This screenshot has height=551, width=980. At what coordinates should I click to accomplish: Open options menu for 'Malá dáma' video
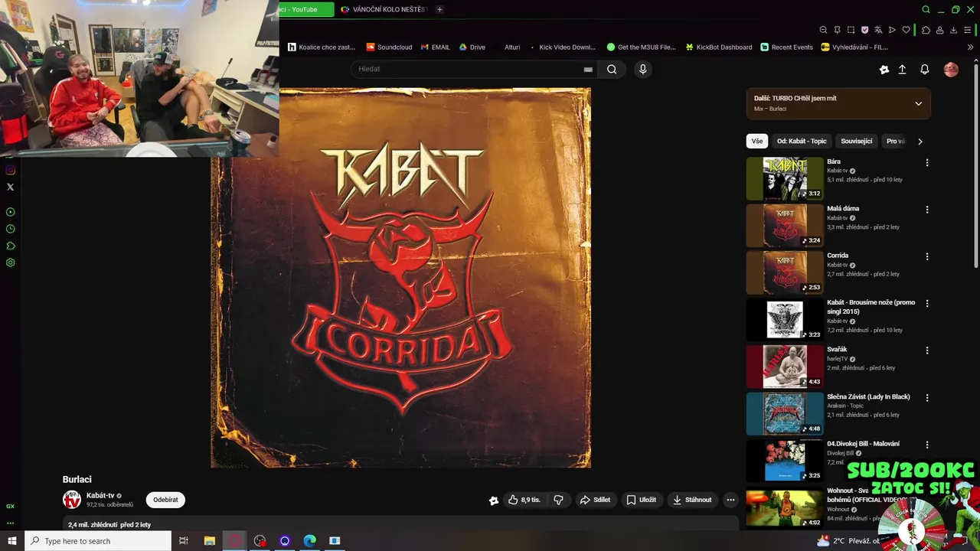pyautogui.click(x=927, y=210)
